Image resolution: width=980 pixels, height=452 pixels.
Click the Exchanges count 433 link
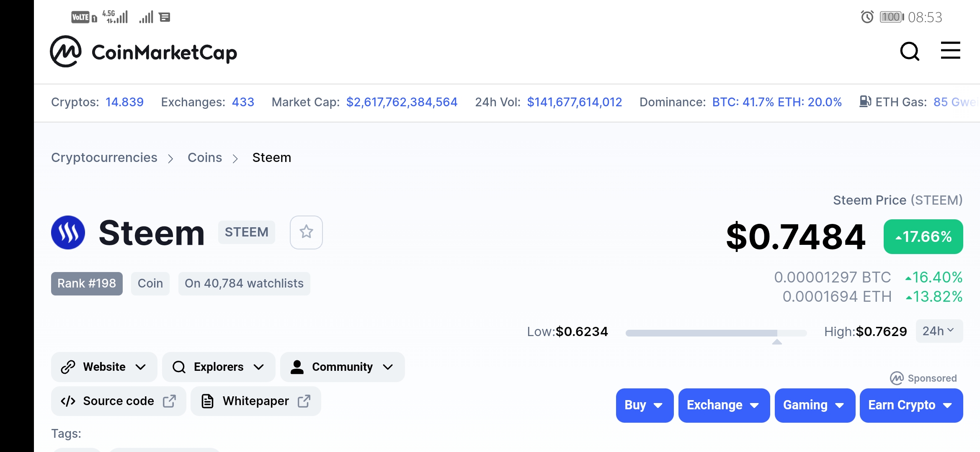point(243,102)
